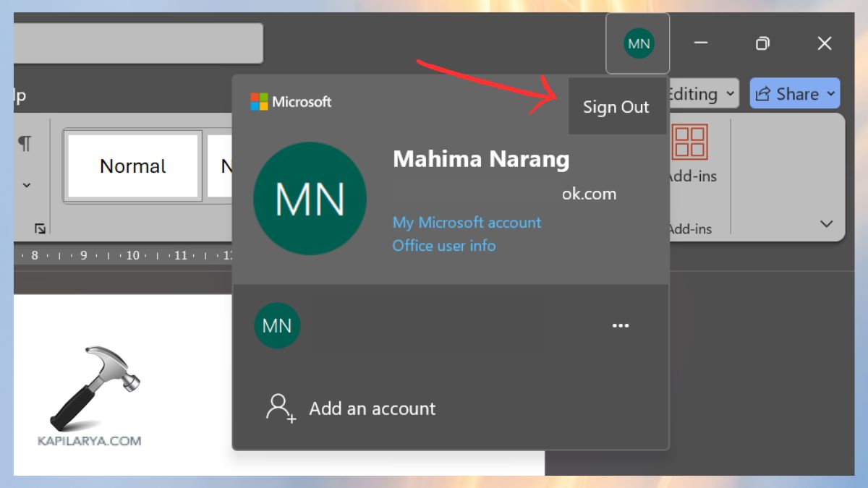Toggle paragraph formatting marks display
This screenshot has width=868, height=488.
[26, 144]
